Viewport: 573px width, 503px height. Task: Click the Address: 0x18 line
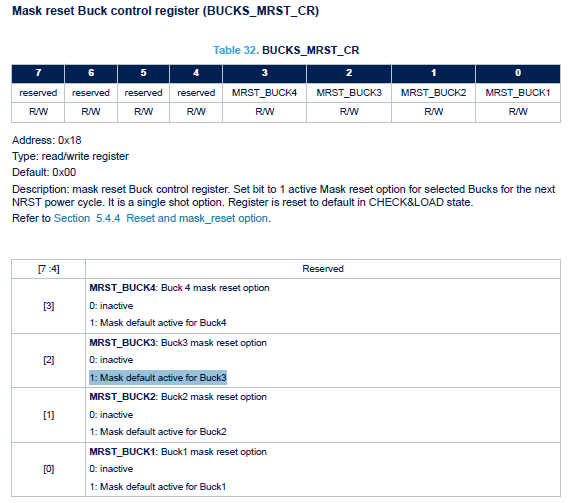47,140
